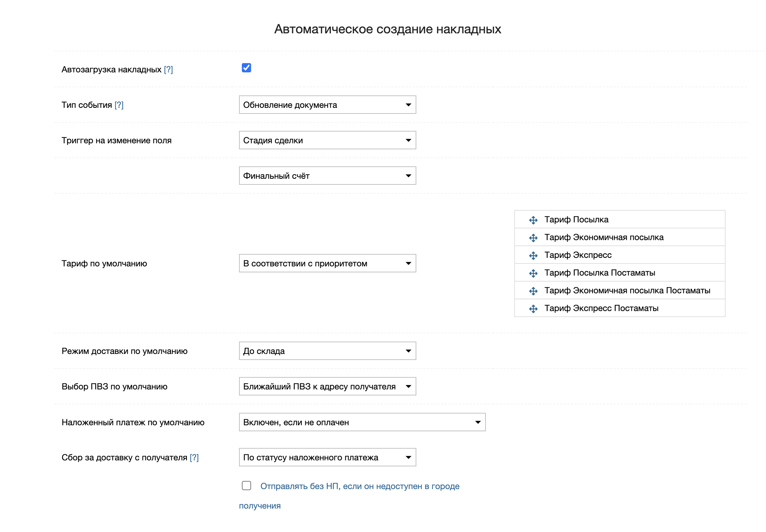Change the Ближайший ПВЗ к адресу получателя selection
The width and height of the screenshot is (766, 532).
click(x=327, y=386)
